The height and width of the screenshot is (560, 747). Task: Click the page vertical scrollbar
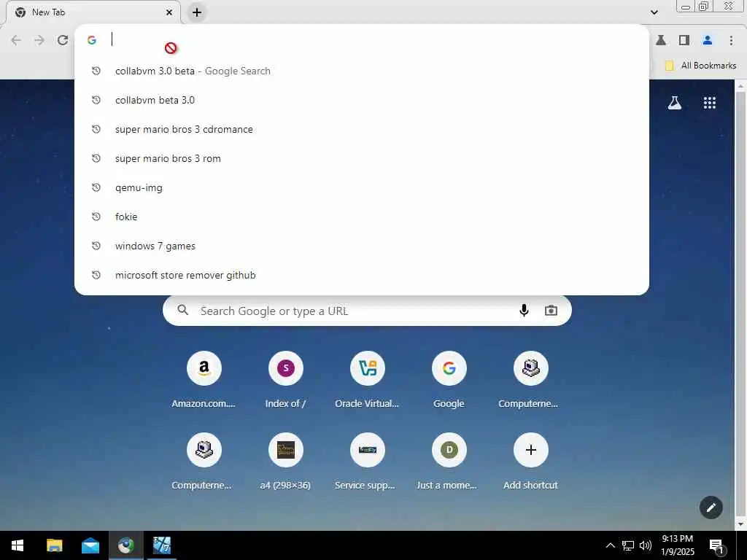(x=740, y=305)
